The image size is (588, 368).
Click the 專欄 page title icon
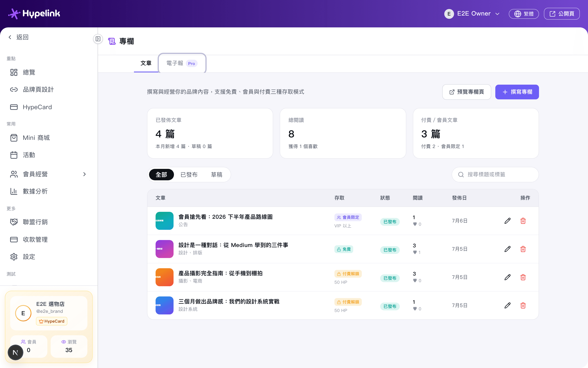point(112,41)
